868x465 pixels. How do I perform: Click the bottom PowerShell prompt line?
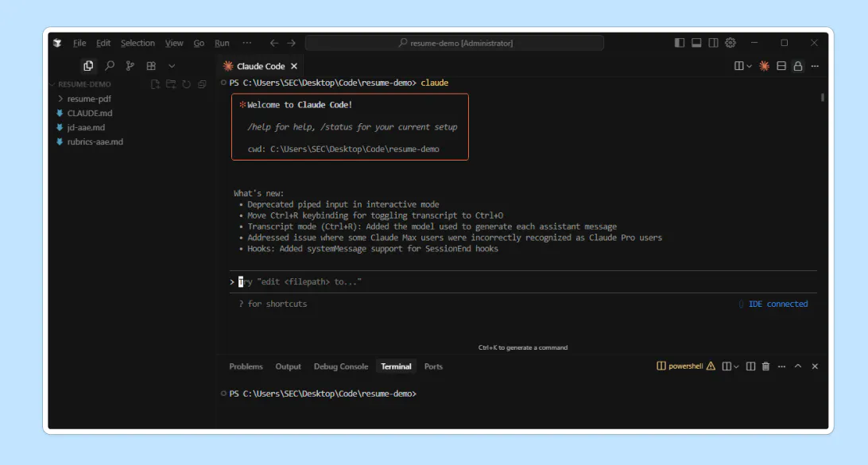[323, 393]
